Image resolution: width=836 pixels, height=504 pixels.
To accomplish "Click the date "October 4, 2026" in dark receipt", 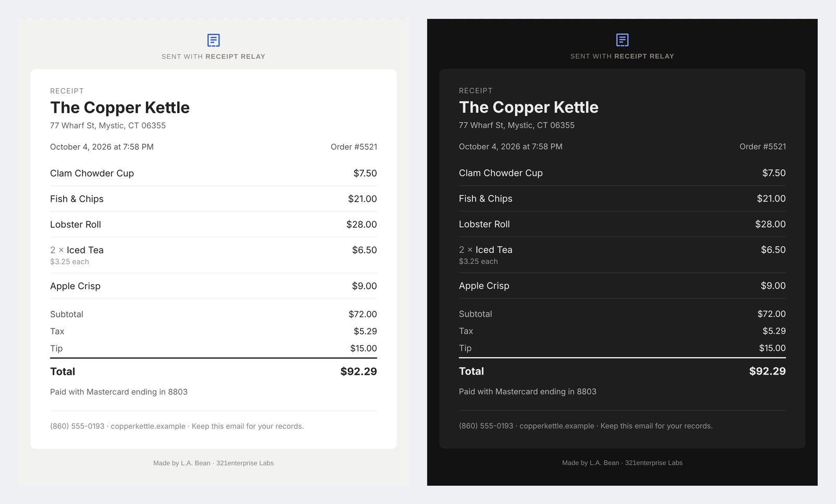I will tap(490, 146).
